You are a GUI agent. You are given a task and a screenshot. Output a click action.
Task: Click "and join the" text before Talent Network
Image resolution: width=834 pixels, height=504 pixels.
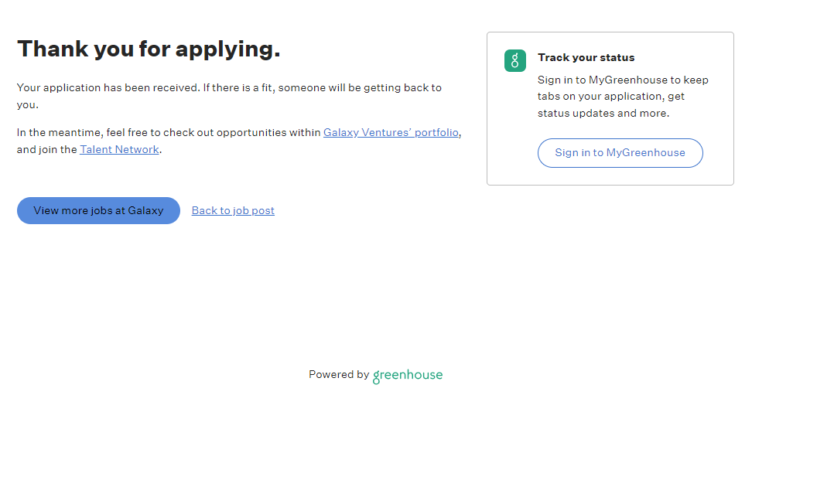(47, 149)
